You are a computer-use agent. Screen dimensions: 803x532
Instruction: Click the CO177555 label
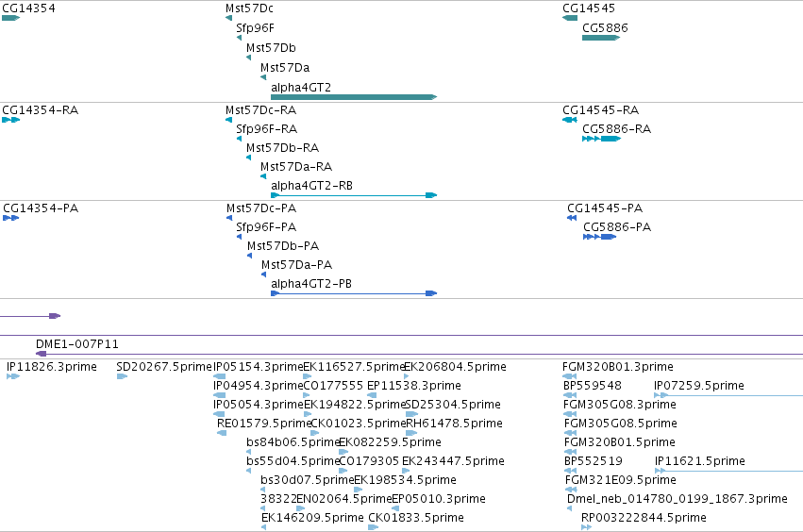pos(333,386)
